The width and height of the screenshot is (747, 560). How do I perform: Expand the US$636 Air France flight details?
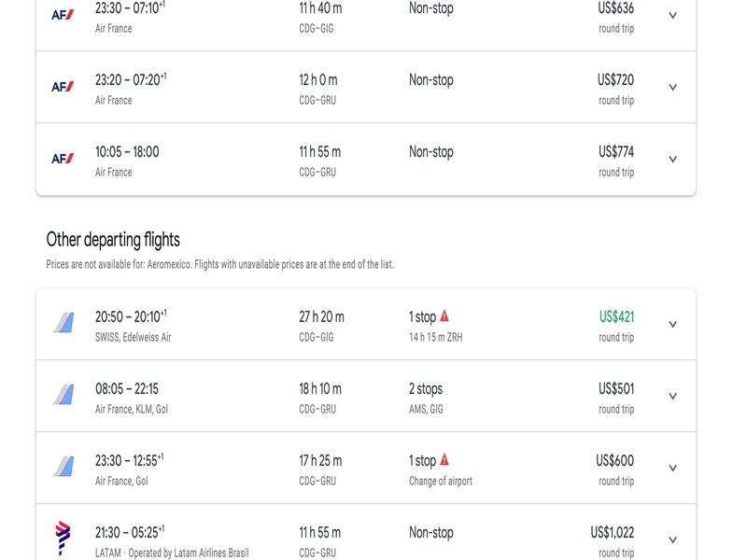pyautogui.click(x=672, y=15)
